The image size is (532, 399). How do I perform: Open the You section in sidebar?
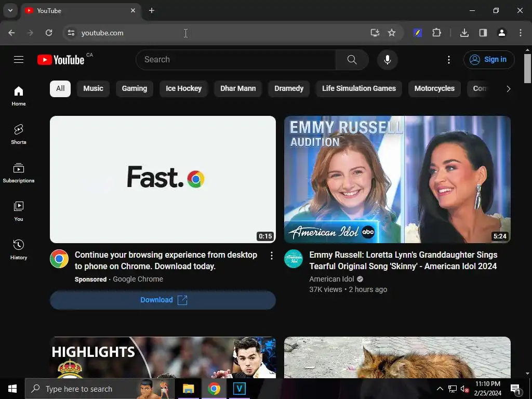tap(19, 211)
